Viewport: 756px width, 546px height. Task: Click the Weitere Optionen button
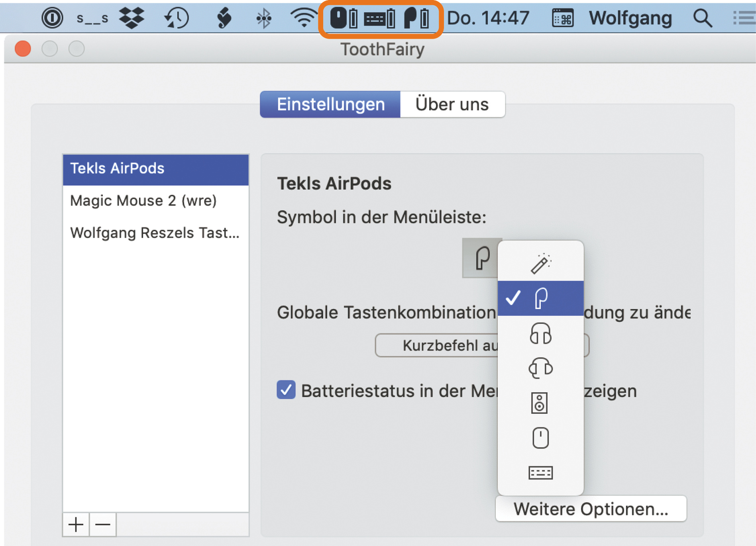[x=591, y=509]
